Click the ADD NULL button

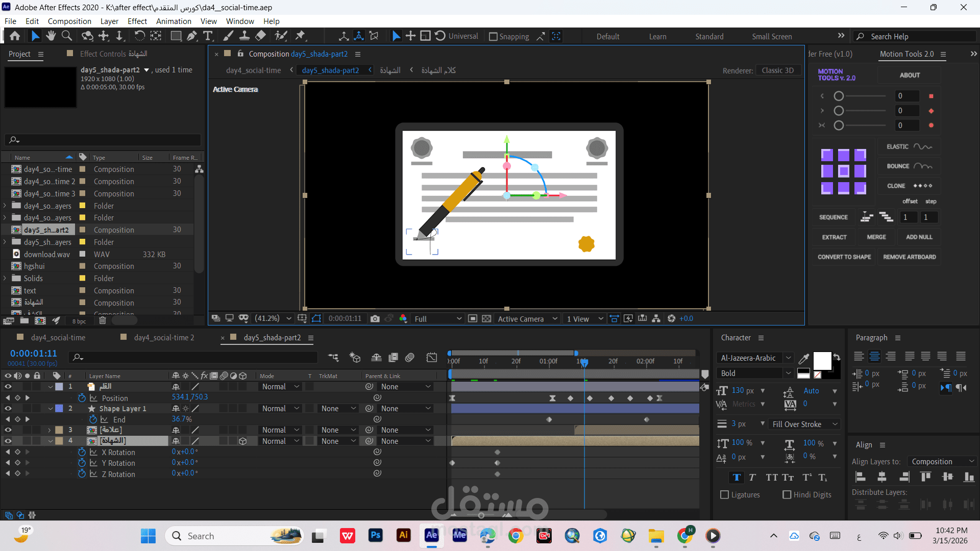click(919, 237)
